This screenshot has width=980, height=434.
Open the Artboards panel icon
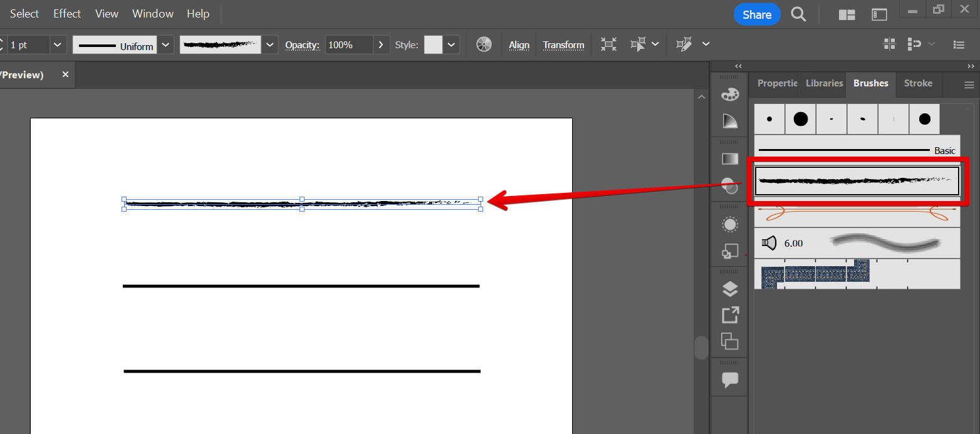click(730, 341)
